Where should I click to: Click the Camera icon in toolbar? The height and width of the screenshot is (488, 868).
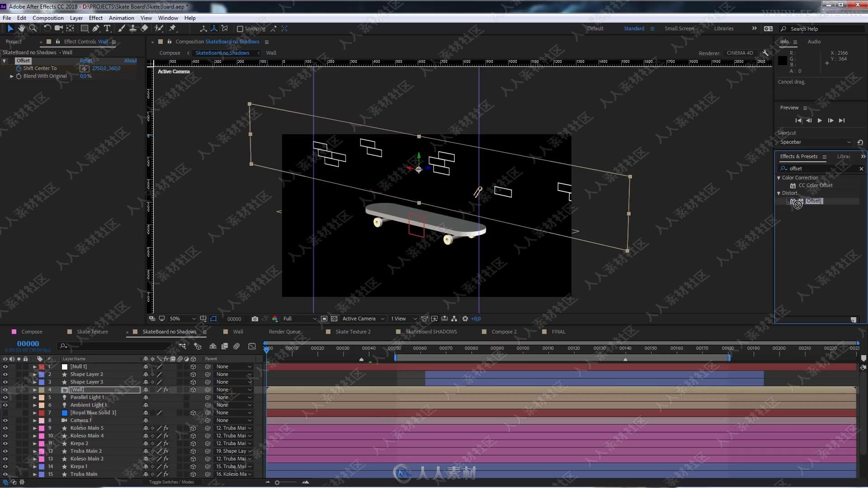coord(57,28)
